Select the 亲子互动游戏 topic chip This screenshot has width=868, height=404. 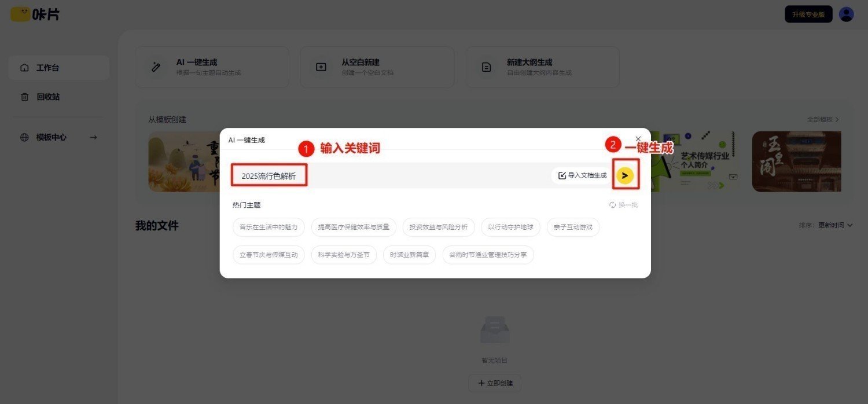point(572,227)
